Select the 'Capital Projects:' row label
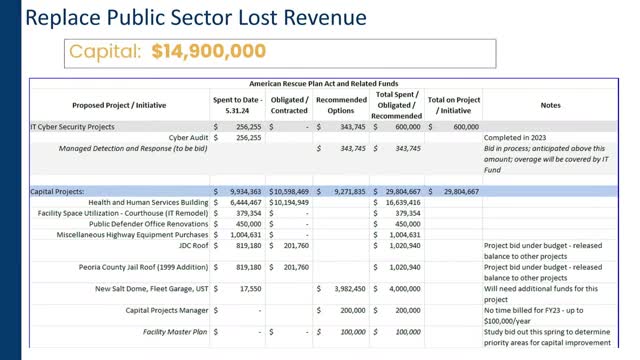 coord(57,192)
